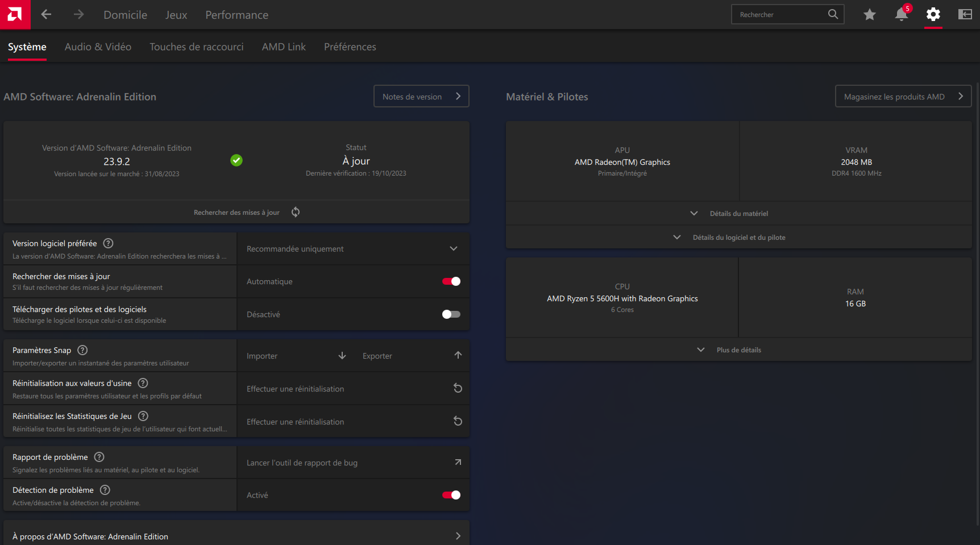
Task: Select the Système tab
Action: [27, 47]
